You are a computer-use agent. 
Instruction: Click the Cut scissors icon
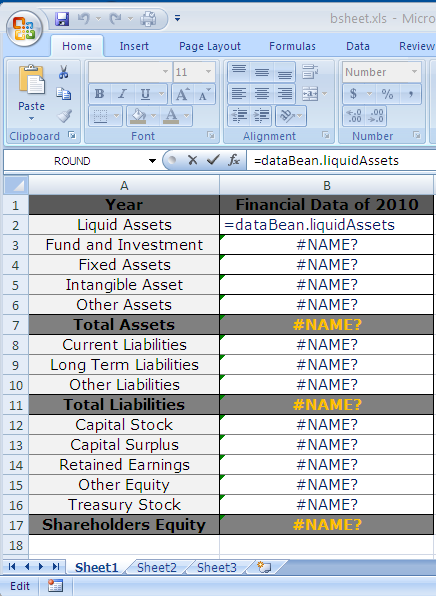pos(63,72)
